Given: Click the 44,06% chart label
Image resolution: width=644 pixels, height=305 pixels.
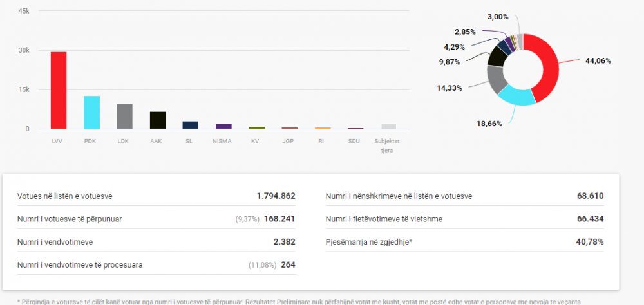Looking at the screenshot, I should [x=598, y=61].
